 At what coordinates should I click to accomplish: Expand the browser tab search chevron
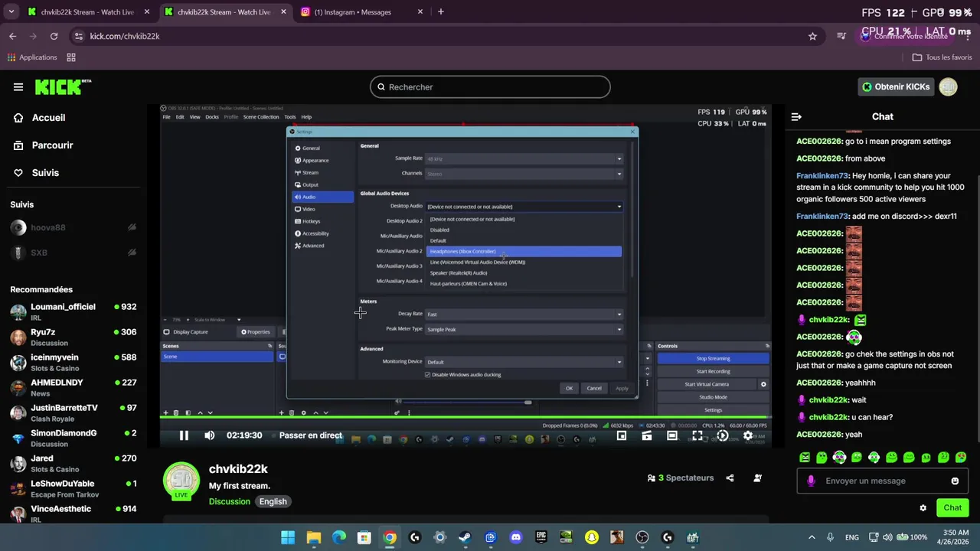(11, 11)
